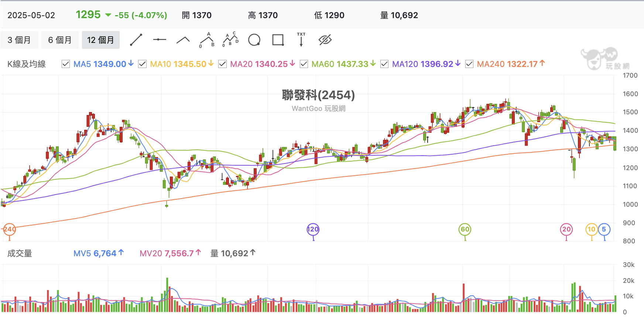
Task: Select the trend line drawing tool
Action: click(x=136, y=40)
